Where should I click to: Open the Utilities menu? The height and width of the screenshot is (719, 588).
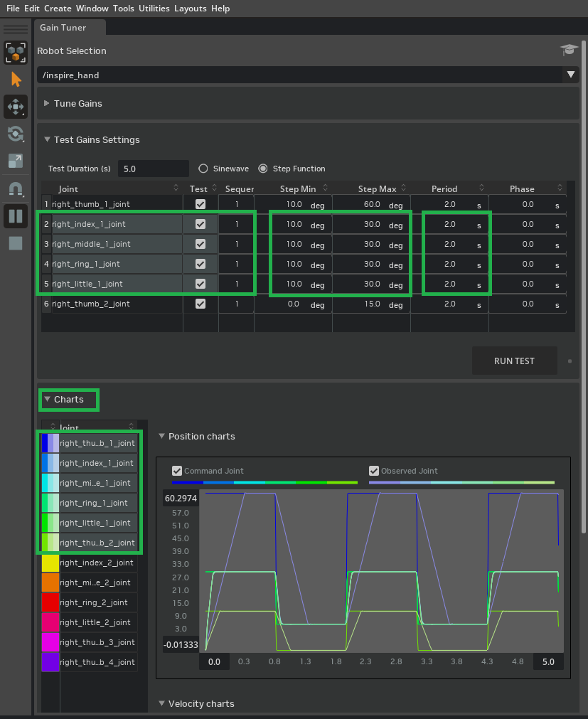point(154,8)
